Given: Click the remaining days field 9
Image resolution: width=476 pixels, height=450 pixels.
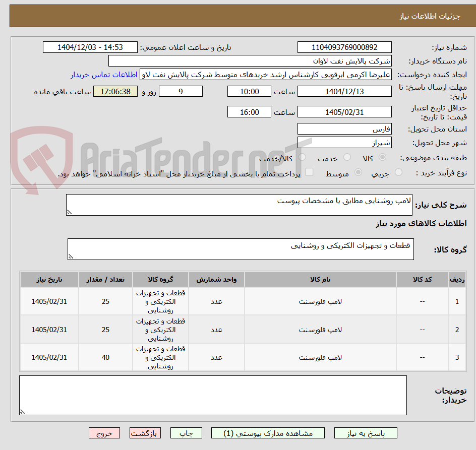Looking at the screenshot, I should click(x=181, y=91).
